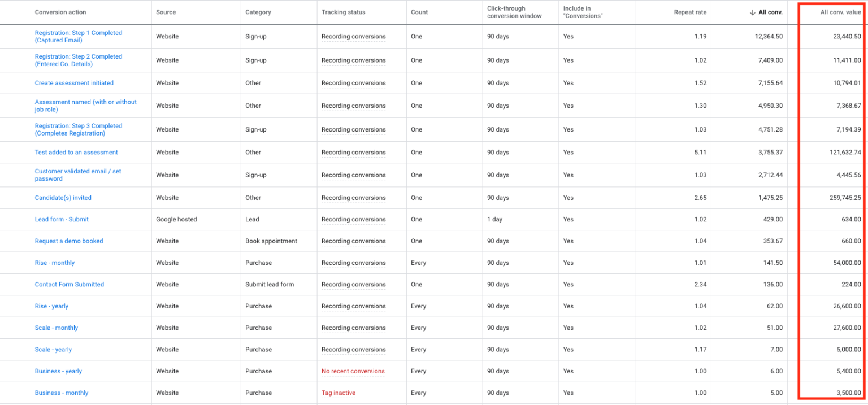Click the No recent conversions status

353,371
